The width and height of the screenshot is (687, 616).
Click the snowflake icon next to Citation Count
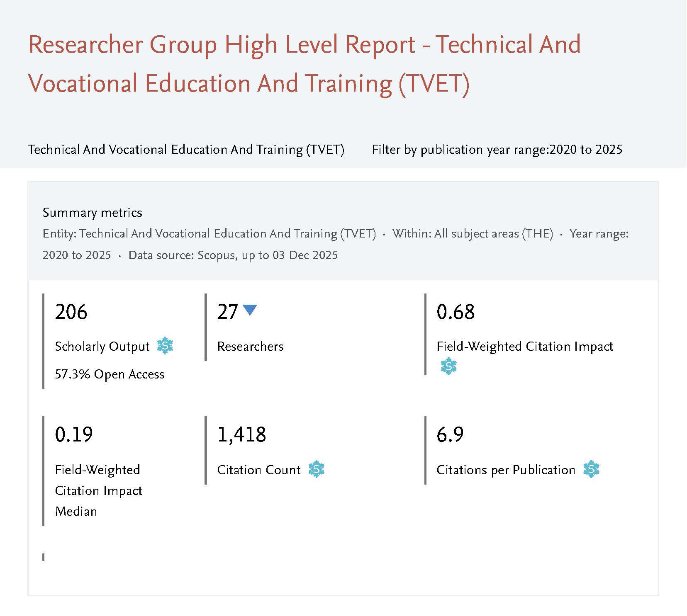tap(317, 469)
